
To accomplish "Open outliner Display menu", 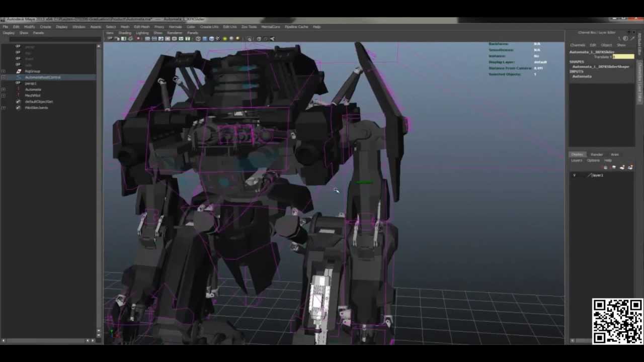I will tap(9, 33).
